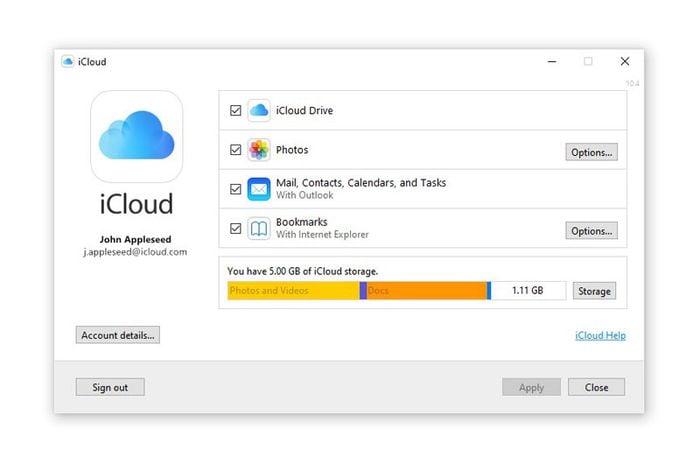The height and width of the screenshot is (465, 700).
Task: Open Options for Photos
Action: [x=592, y=152]
